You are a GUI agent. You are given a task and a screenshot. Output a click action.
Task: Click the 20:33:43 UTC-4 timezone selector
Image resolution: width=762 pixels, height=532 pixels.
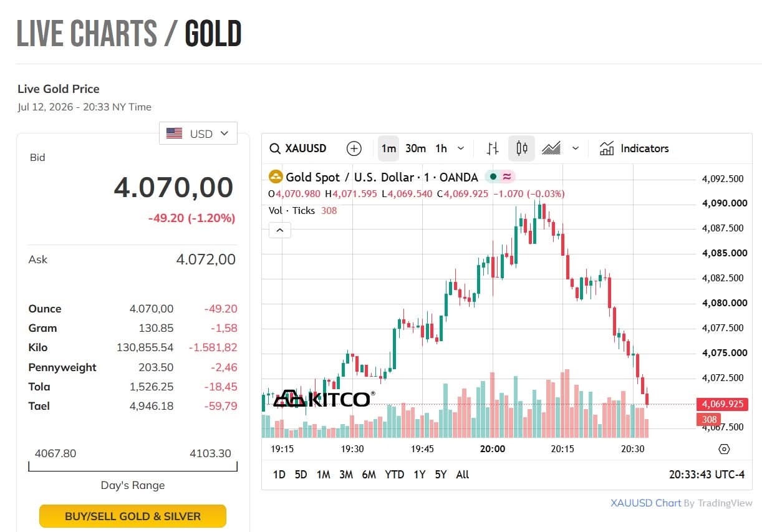coord(707,475)
